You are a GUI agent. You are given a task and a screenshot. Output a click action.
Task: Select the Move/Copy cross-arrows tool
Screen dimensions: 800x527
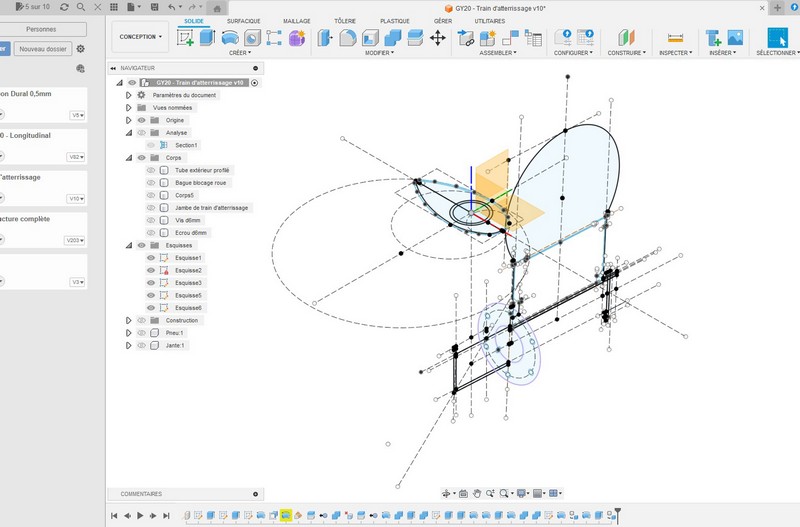coord(437,38)
